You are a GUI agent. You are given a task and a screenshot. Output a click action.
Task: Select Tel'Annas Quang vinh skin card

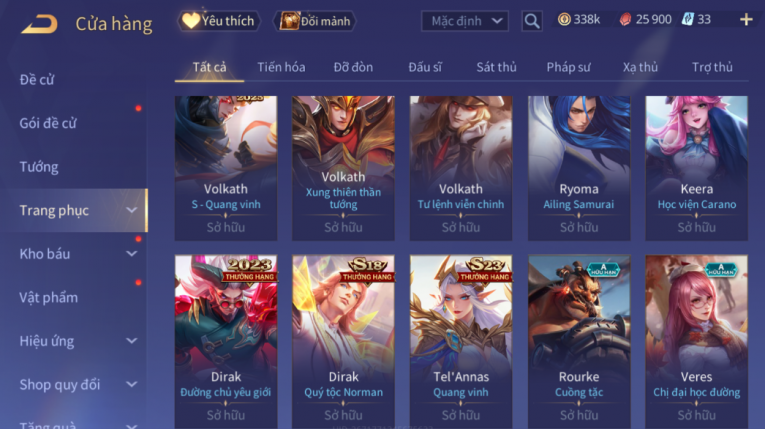[461, 342]
